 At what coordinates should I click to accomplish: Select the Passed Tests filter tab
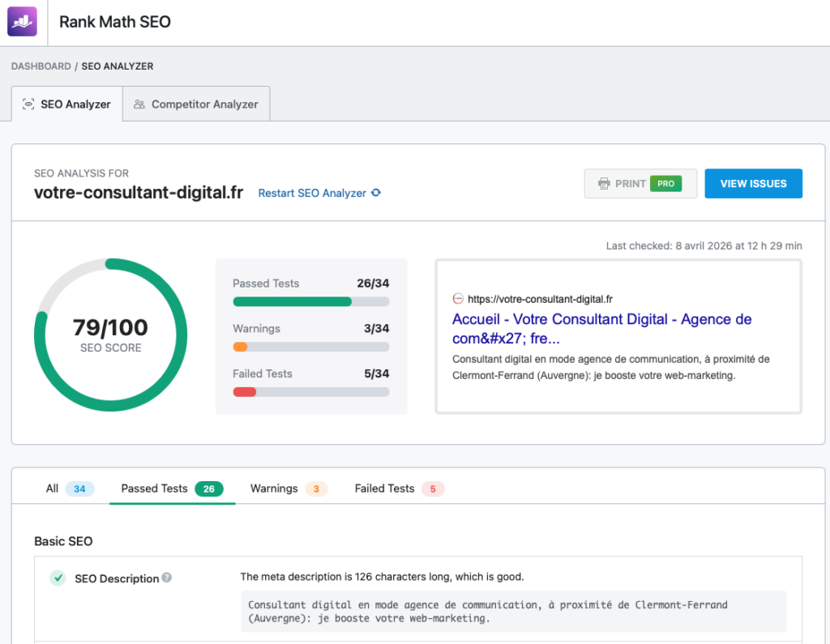pos(172,488)
